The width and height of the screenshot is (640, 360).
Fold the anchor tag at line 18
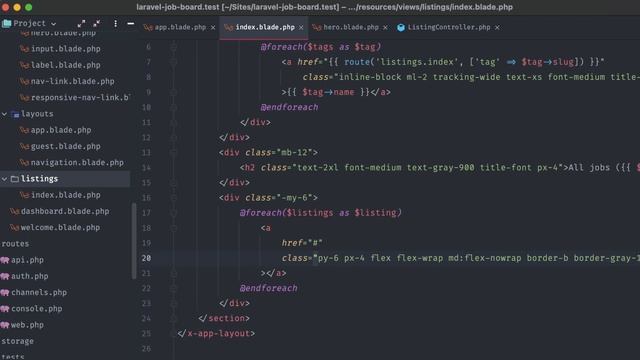pyautogui.click(x=173, y=228)
